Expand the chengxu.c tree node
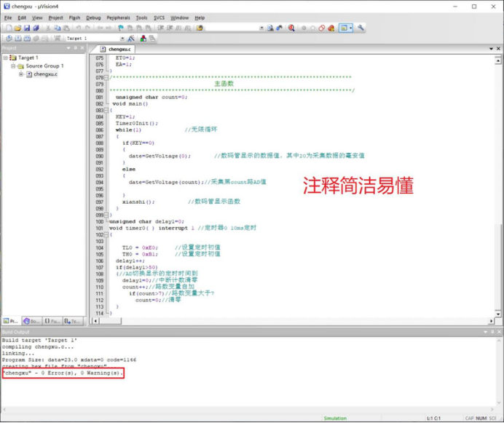The width and height of the screenshot is (504, 423). (x=21, y=74)
